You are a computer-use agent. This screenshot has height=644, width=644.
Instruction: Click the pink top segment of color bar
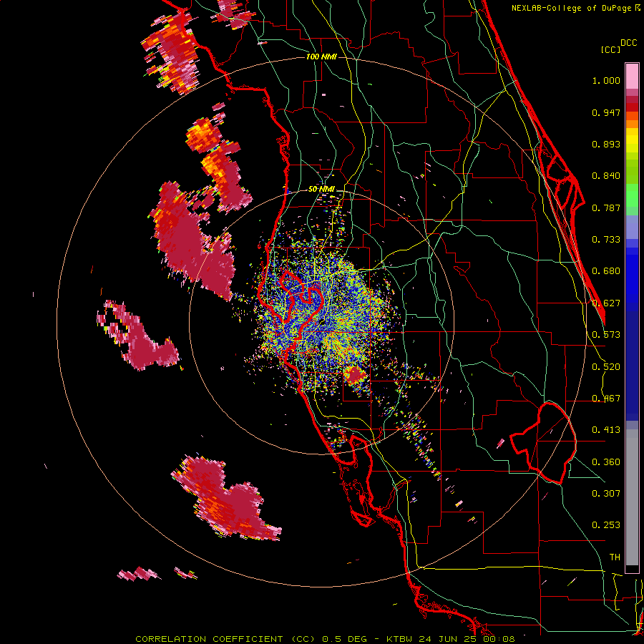click(632, 77)
